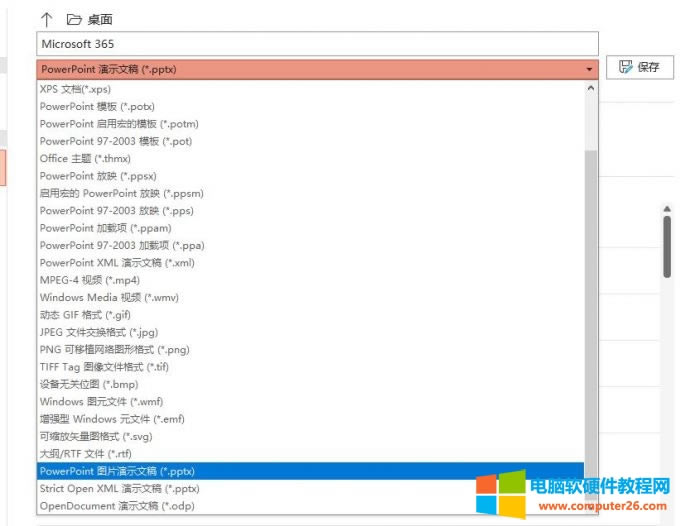Select PNG 可移植网络图形格式 option
The height and width of the screenshot is (526, 680).
click(114, 350)
